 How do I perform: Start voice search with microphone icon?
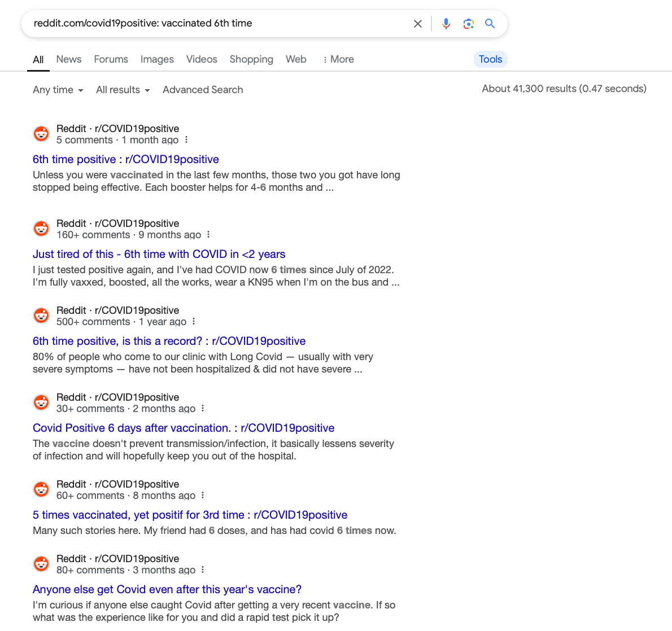[x=446, y=24]
